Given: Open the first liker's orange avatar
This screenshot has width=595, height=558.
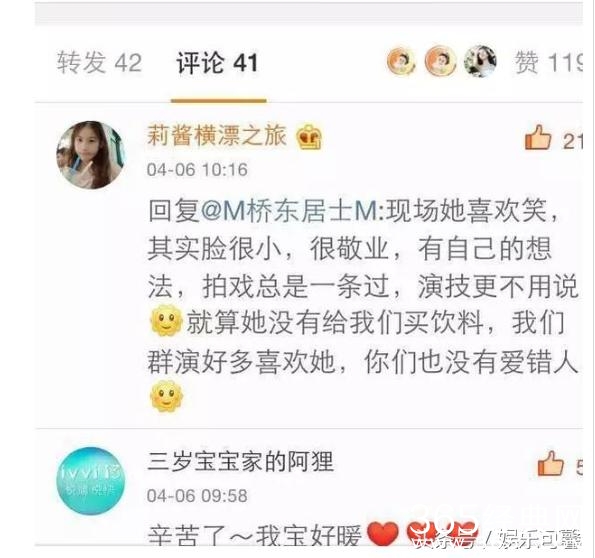Looking at the screenshot, I should pyautogui.click(x=401, y=61).
